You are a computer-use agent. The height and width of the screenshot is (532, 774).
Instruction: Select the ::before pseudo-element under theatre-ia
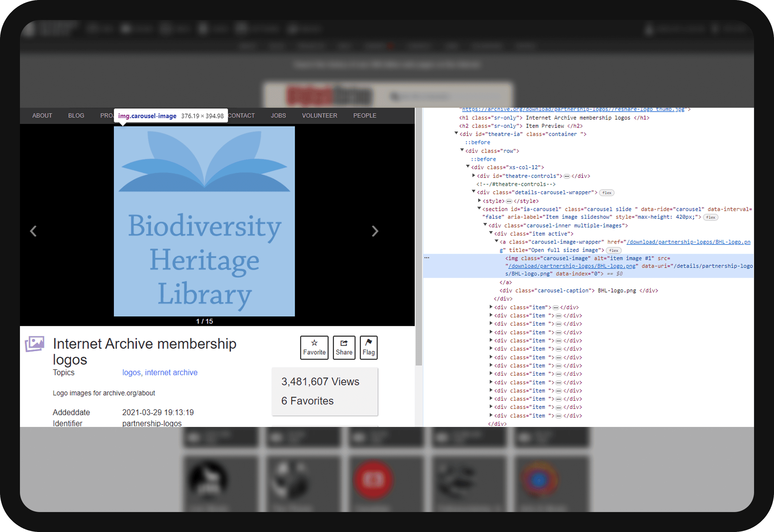click(x=477, y=143)
